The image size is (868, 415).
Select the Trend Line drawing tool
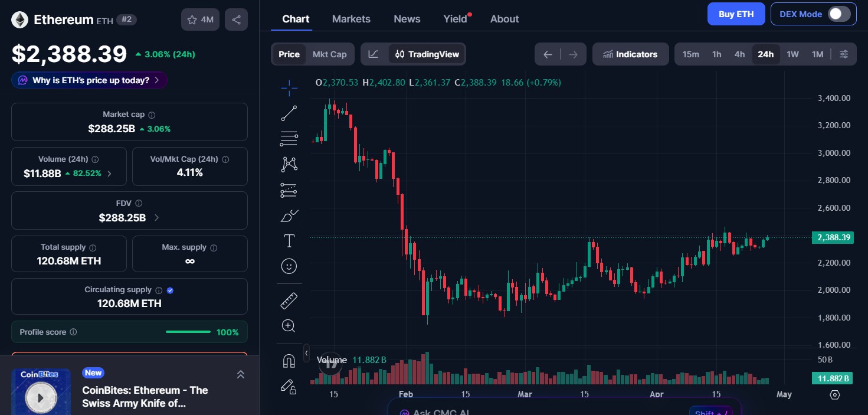289,113
